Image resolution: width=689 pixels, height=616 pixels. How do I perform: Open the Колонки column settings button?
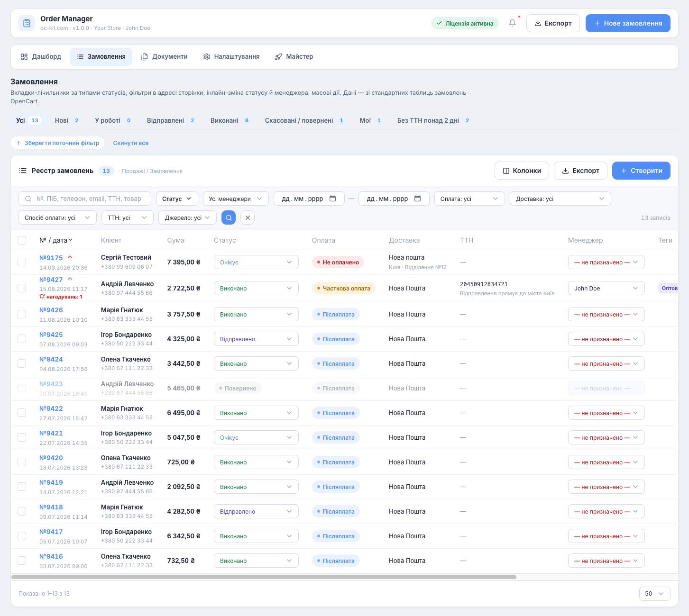[x=522, y=171]
